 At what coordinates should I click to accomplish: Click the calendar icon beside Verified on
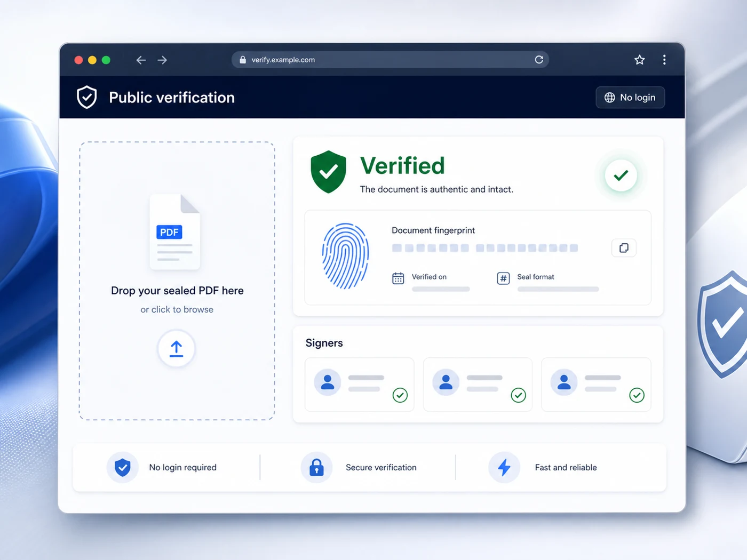click(398, 278)
